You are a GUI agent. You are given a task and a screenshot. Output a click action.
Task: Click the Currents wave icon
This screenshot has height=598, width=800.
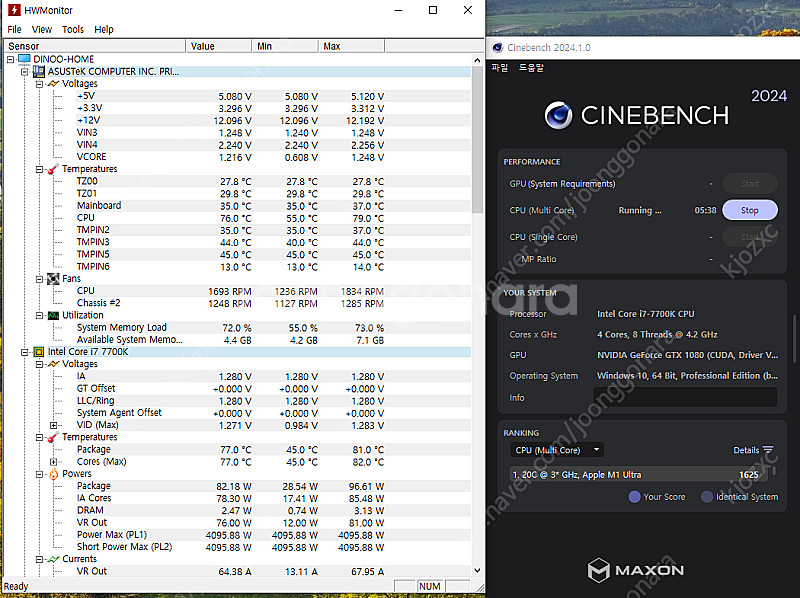[x=53, y=559]
